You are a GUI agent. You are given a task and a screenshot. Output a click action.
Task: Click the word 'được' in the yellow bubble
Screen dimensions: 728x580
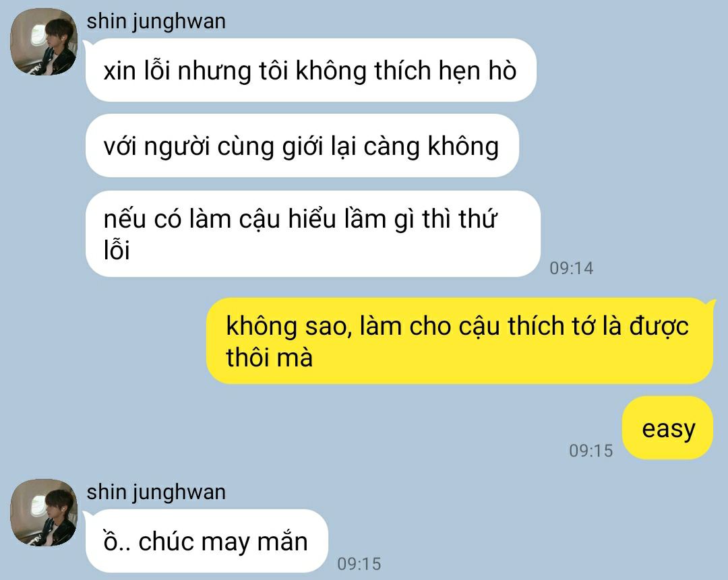click(659, 326)
